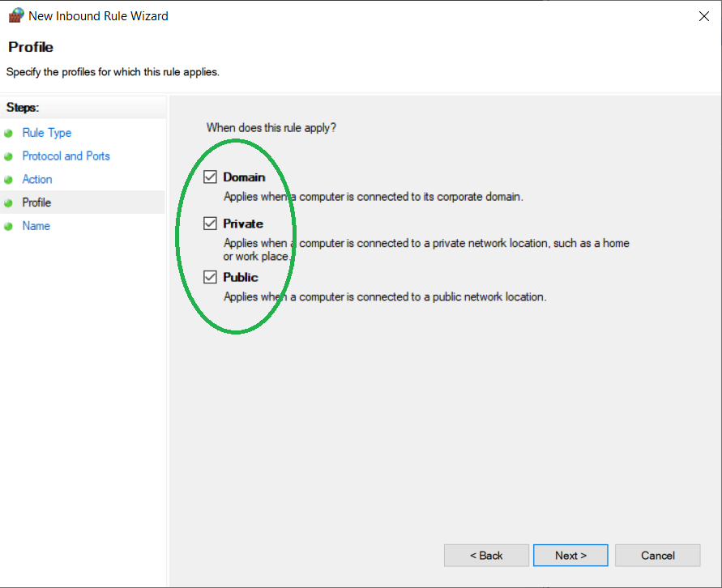Click green bullet next to Profile step
This screenshot has width=722, height=588.
[x=9, y=203]
